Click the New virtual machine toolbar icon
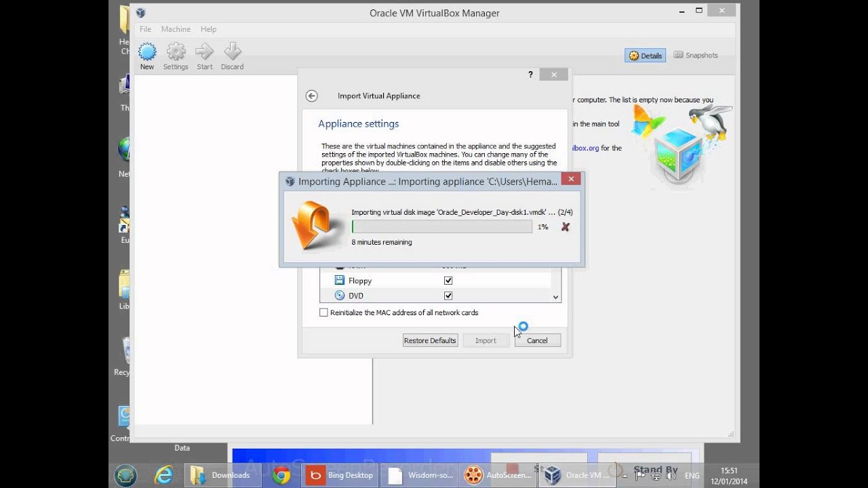 coord(147,56)
